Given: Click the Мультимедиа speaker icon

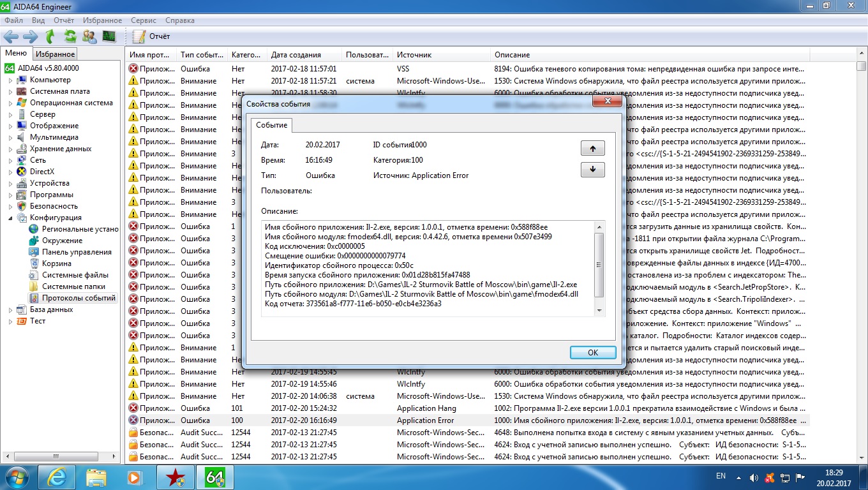Looking at the screenshot, I should [x=22, y=137].
